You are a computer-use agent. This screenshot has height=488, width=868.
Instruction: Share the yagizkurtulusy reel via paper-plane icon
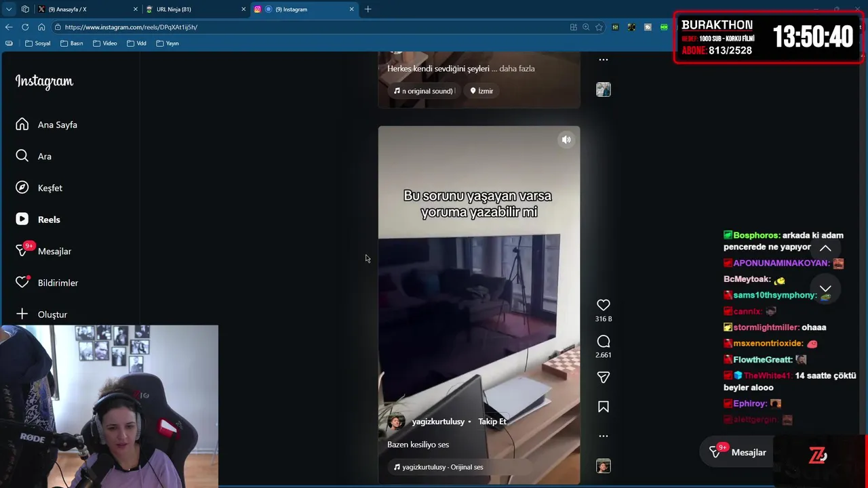point(604,378)
